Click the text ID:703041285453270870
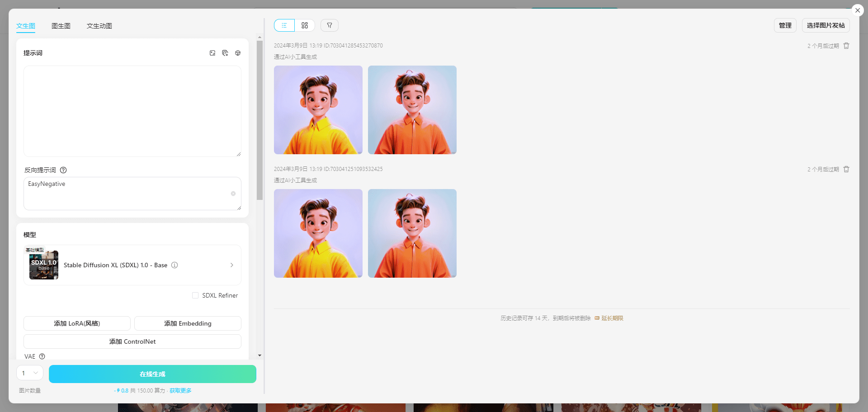Viewport: 868px width, 412px height. pos(353,46)
